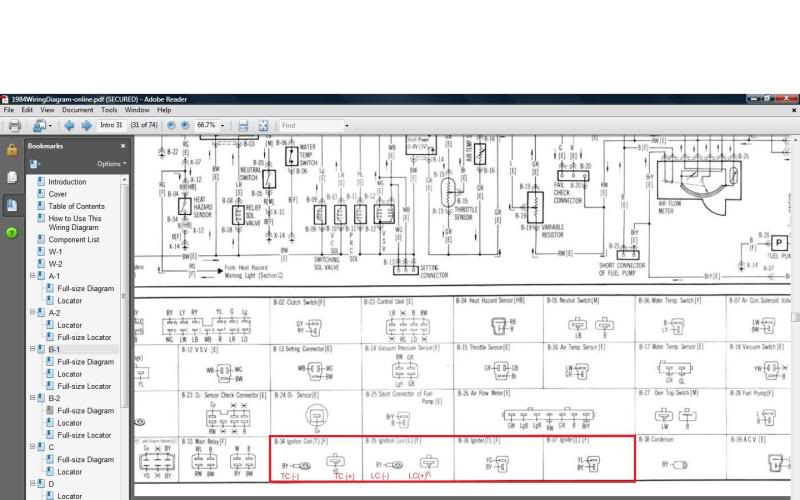Click the bookmark icon beside Introduction
Viewport: 800px width, 500px height.
[41, 181]
